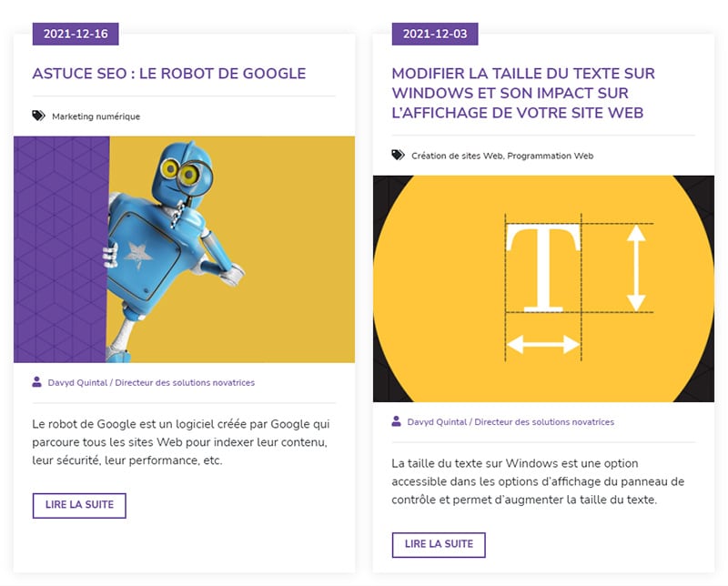
Task: Select the Marketing numérique category
Action: [x=96, y=116]
